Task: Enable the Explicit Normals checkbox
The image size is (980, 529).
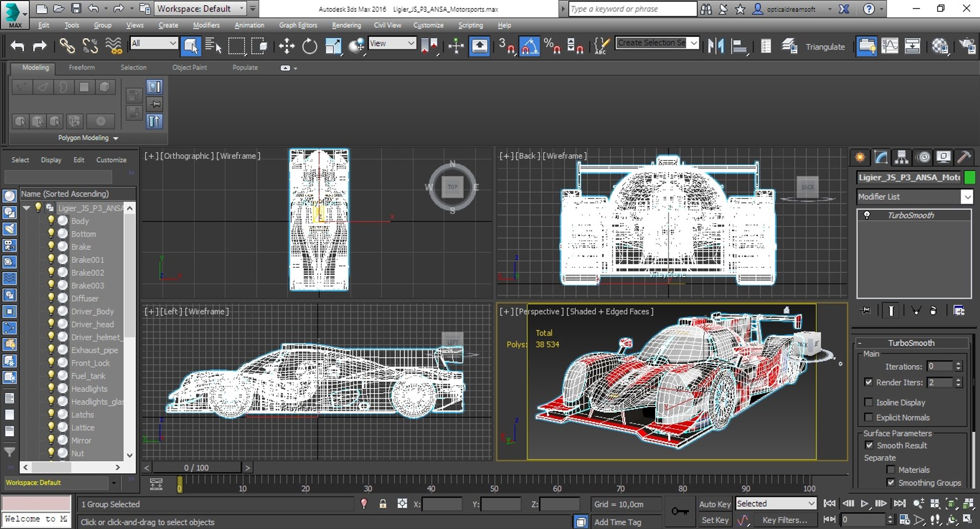Action: tap(868, 417)
